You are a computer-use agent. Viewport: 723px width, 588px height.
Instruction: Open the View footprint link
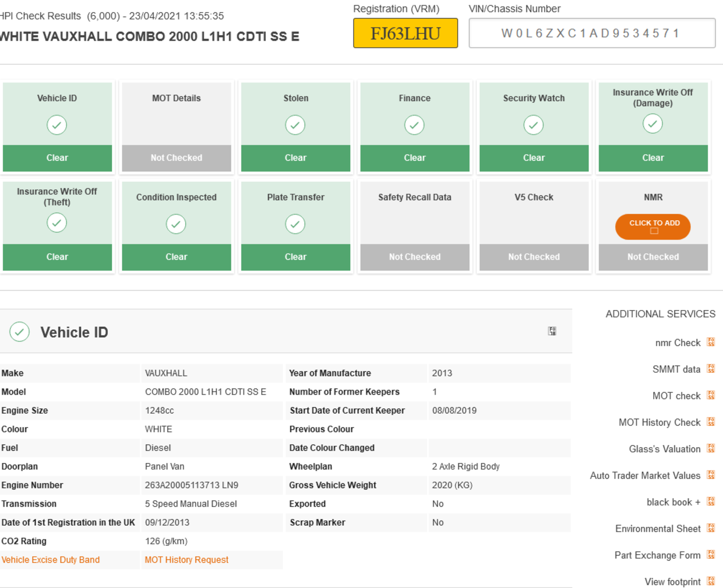tap(673, 582)
